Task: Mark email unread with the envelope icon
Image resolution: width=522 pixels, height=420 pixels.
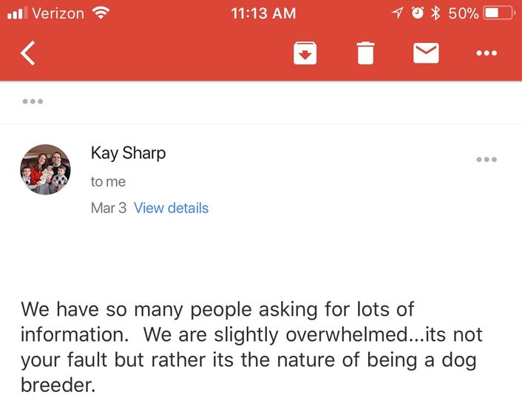Action: pos(426,53)
